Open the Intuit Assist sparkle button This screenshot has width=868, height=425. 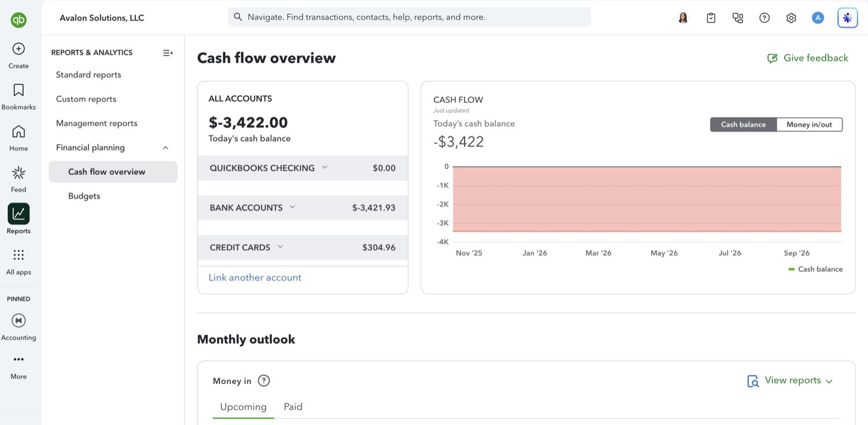[x=848, y=18]
